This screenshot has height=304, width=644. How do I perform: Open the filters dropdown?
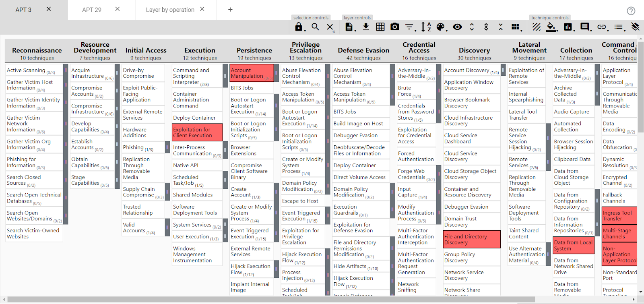pos(409,27)
